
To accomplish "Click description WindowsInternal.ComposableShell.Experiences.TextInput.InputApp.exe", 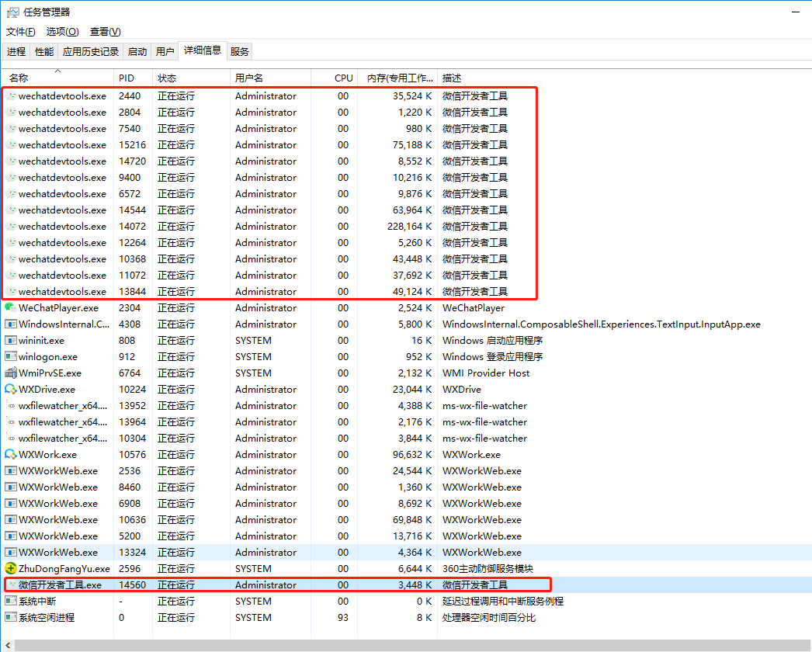I will point(601,324).
